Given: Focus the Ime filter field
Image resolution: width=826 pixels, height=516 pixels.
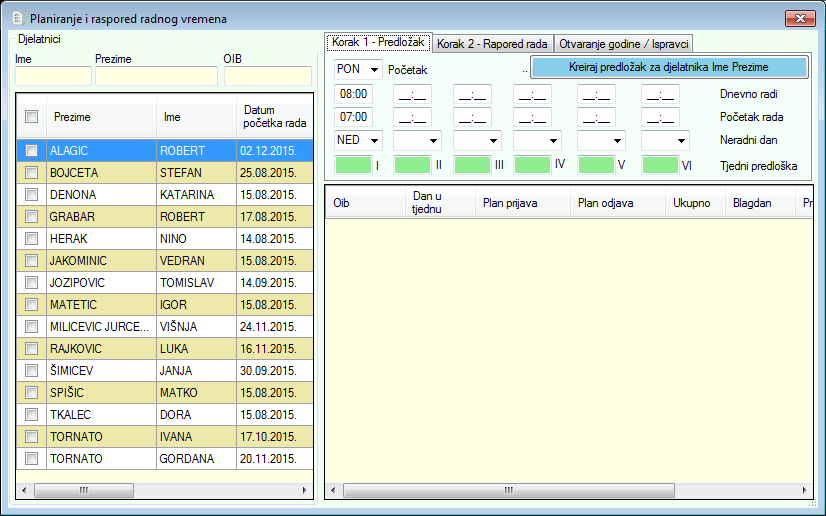Looking at the screenshot, I should (x=53, y=76).
